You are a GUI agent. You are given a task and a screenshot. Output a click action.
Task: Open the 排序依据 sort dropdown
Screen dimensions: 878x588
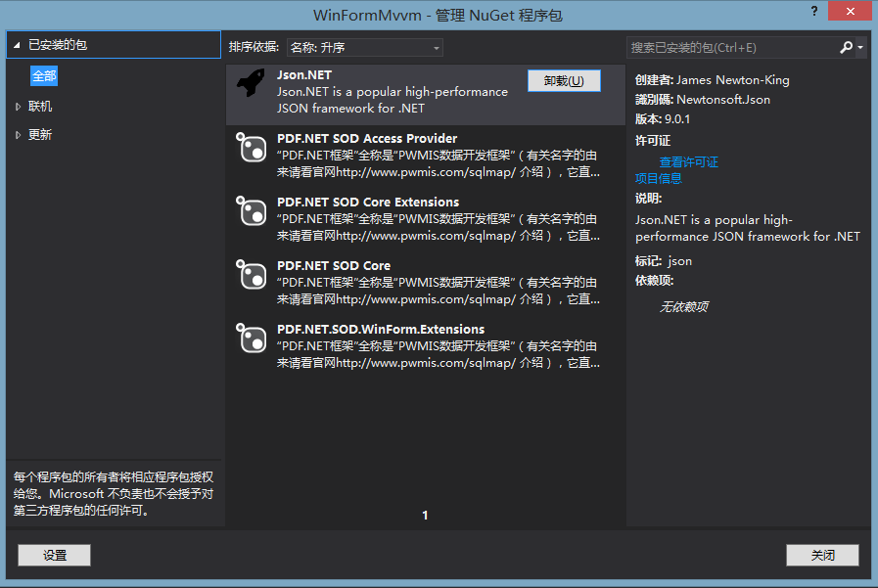[x=365, y=48]
